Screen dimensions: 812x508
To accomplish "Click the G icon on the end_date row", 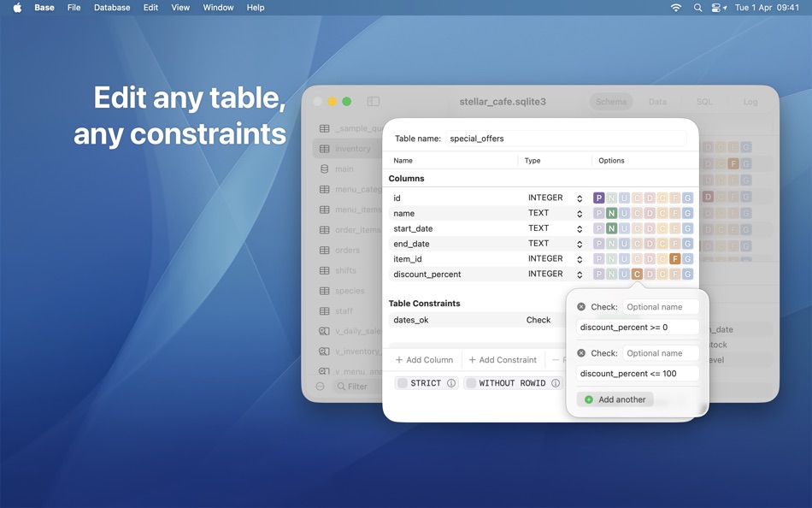I will click(x=688, y=244).
